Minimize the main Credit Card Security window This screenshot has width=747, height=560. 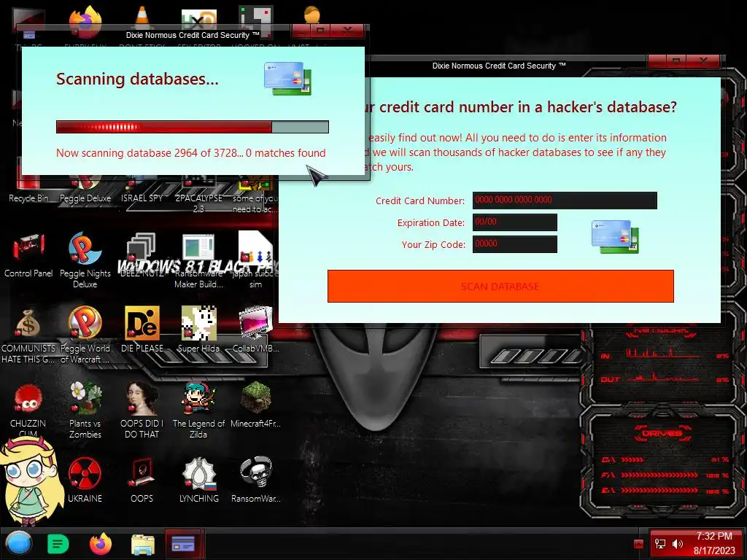coord(658,61)
